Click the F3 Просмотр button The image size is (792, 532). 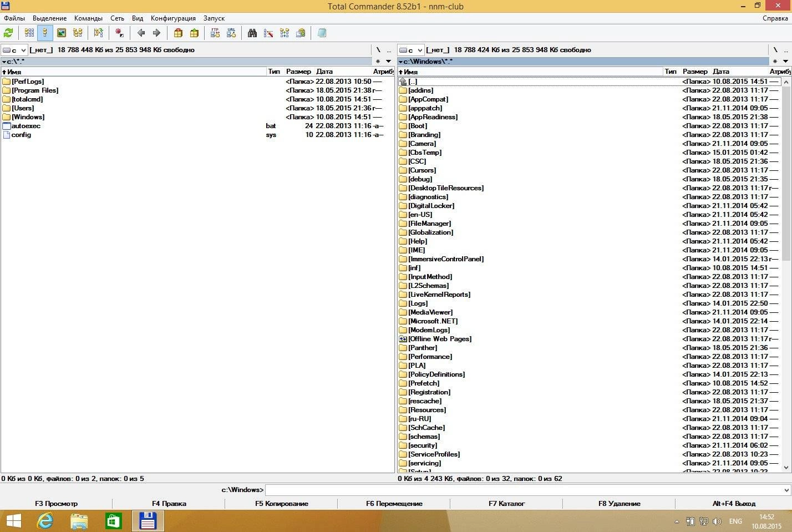(56, 504)
